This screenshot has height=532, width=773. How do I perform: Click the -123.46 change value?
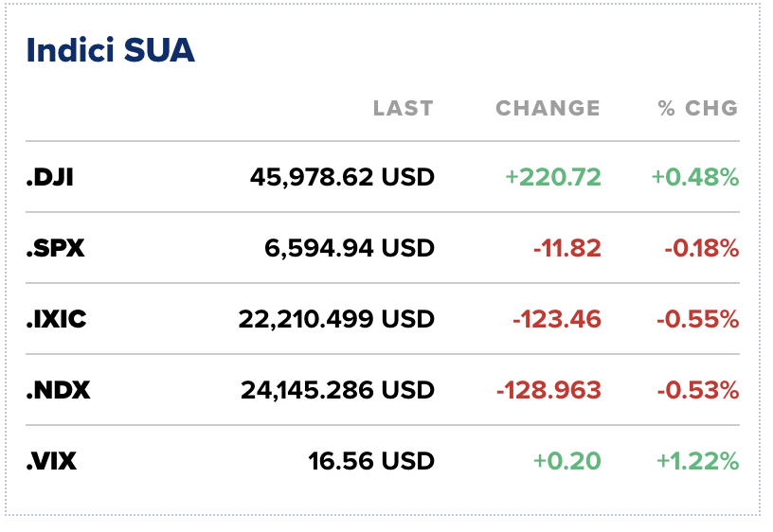point(556,319)
